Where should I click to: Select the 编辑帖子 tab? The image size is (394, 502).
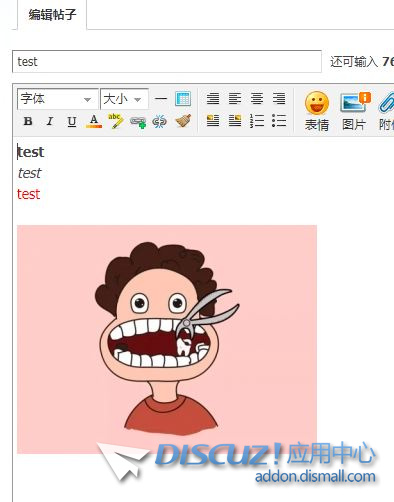click(x=52, y=15)
